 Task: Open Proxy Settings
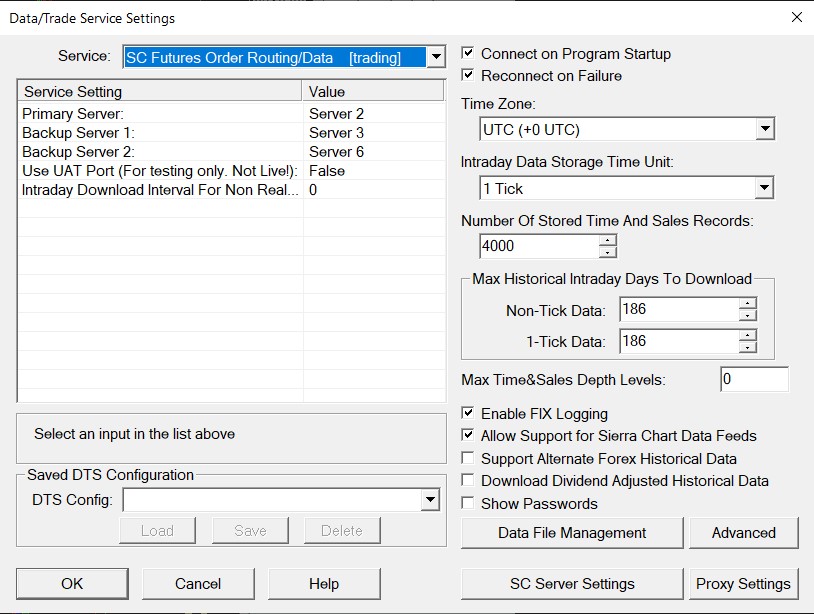[x=744, y=584]
